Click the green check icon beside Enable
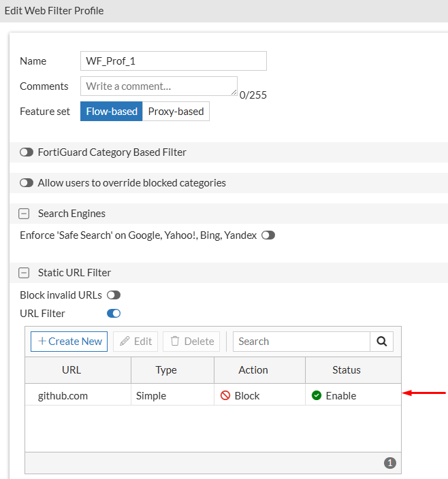 317,395
